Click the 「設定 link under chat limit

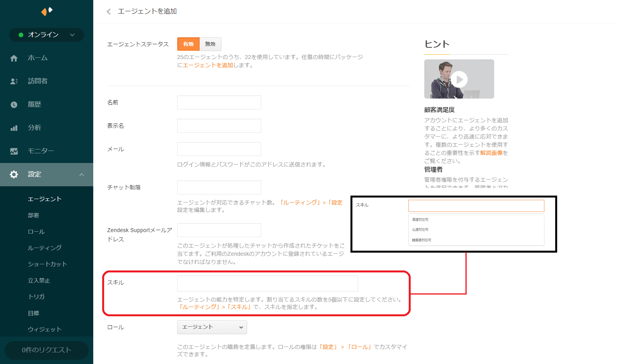[x=335, y=203]
